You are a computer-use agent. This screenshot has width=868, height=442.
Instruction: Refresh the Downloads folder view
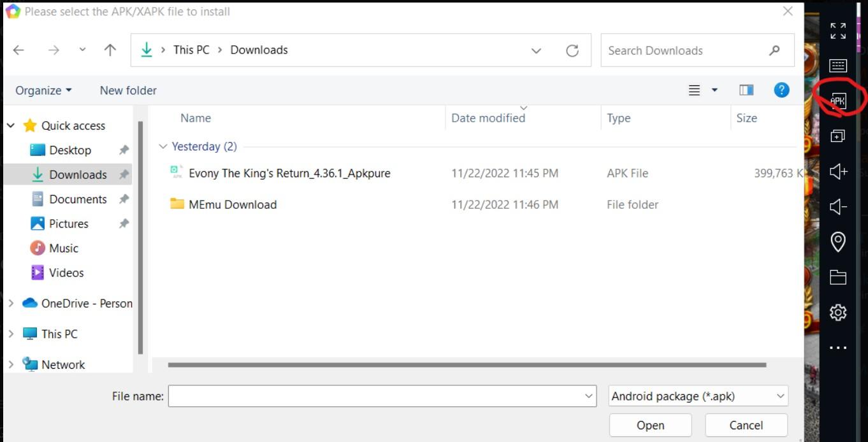(572, 50)
